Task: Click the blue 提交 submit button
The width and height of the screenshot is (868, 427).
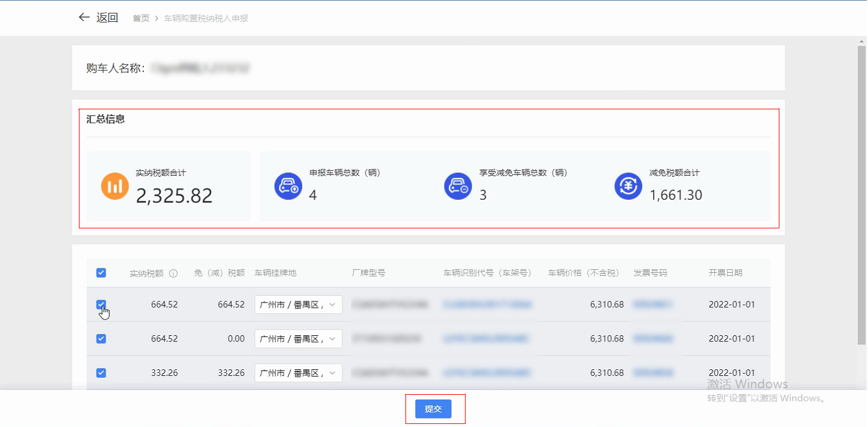Action: coord(433,409)
